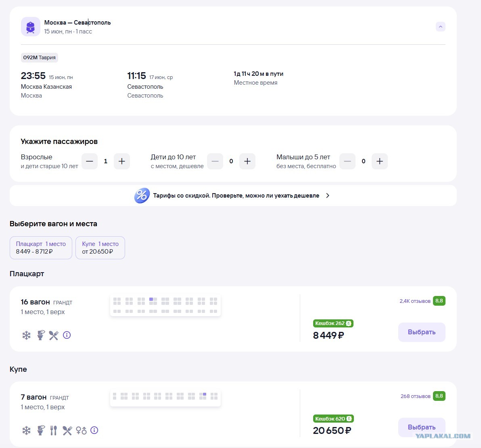Choose wagon 16 with the Выбрать button

(x=422, y=332)
